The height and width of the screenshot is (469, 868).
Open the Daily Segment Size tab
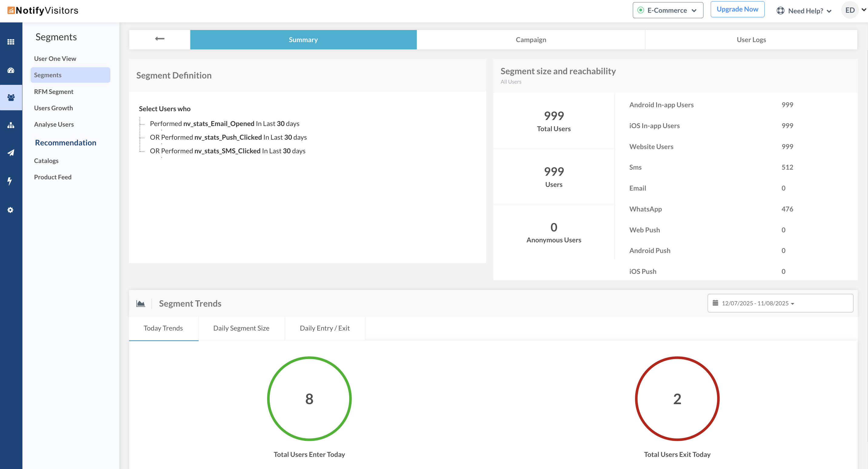pos(241,328)
